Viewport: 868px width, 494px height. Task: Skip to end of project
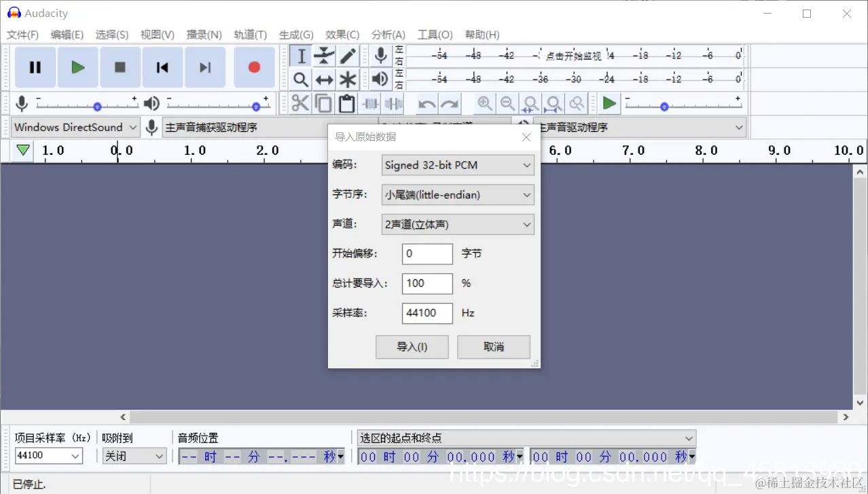[205, 67]
